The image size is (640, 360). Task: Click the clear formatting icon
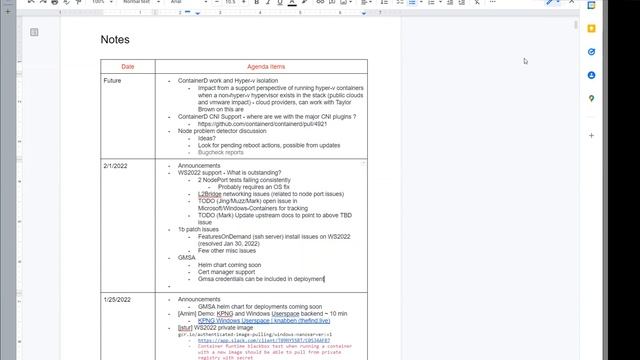(477, 2)
